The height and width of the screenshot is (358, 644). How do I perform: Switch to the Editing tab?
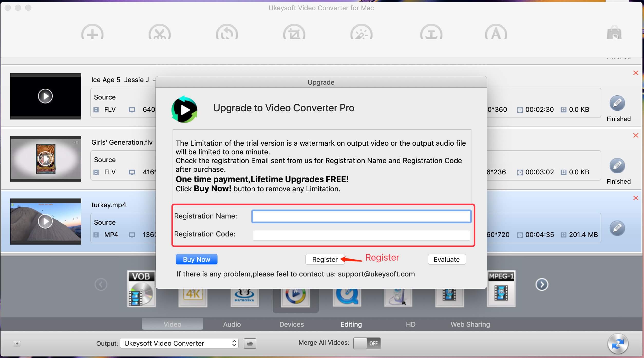click(x=351, y=324)
